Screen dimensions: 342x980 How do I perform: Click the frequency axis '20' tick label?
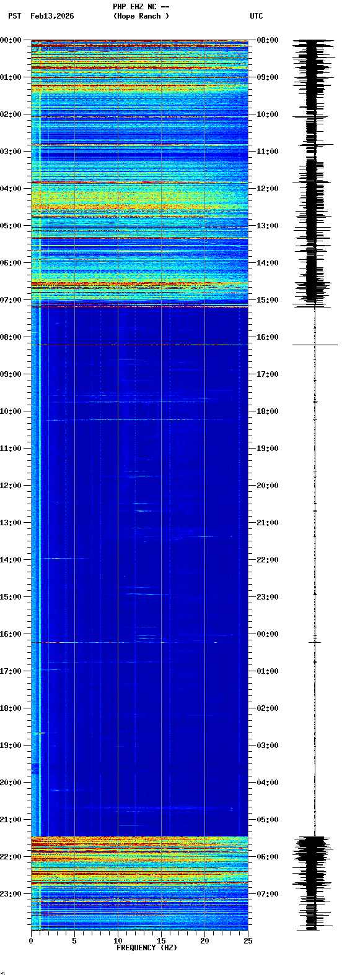click(204, 941)
